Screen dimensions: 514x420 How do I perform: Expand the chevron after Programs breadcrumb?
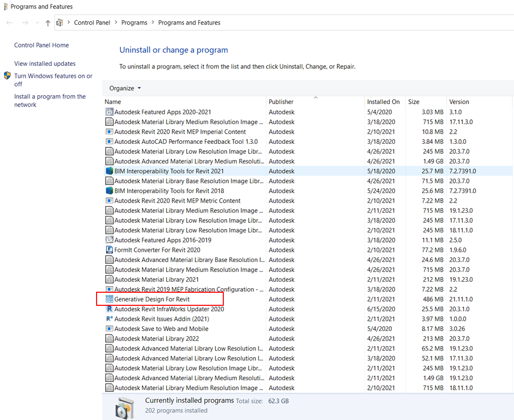[x=153, y=22]
